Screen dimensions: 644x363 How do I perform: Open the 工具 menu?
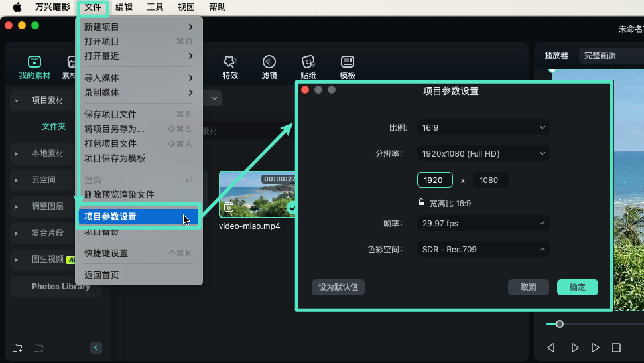click(155, 7)
